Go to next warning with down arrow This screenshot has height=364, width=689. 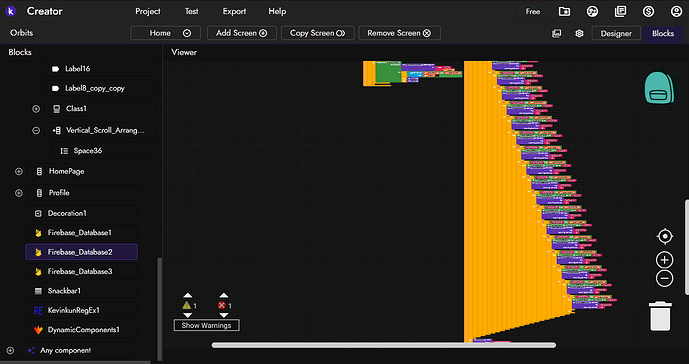click(x=188, y=315)
